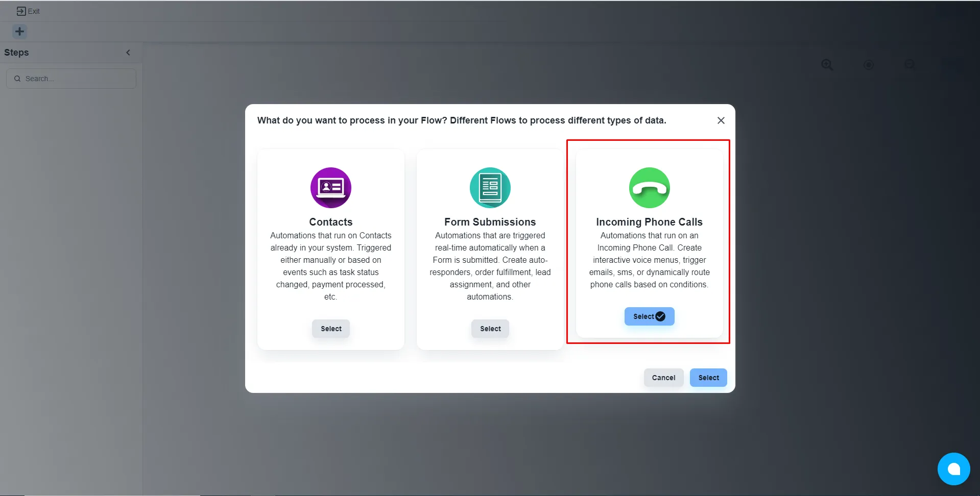
Task: Click the purple Contacts card icon
Action: pos(331,188)
